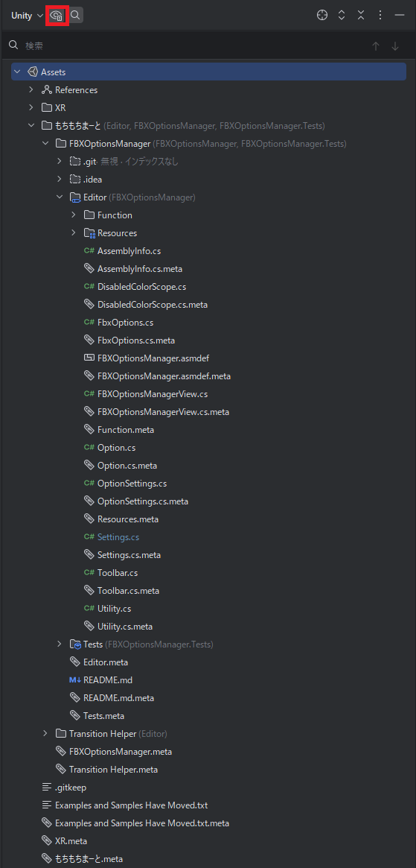This screenshot has width=416, height=868.
Task: Open the three-dot options menu
Action: [380, 16]
